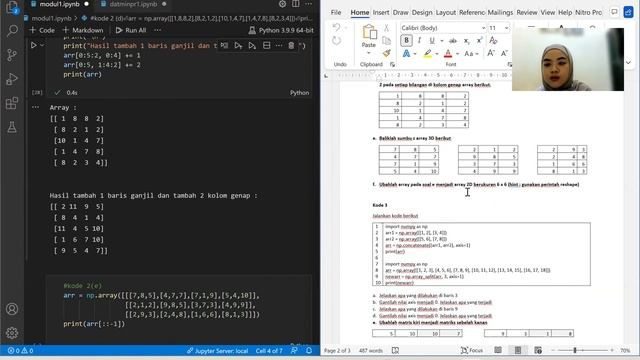
Task: Expand Paste options arrow
Action: pos(369,53)
